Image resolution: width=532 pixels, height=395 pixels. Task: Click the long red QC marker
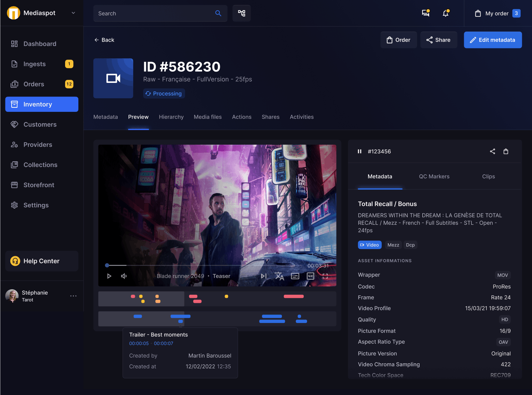[294, 296]
